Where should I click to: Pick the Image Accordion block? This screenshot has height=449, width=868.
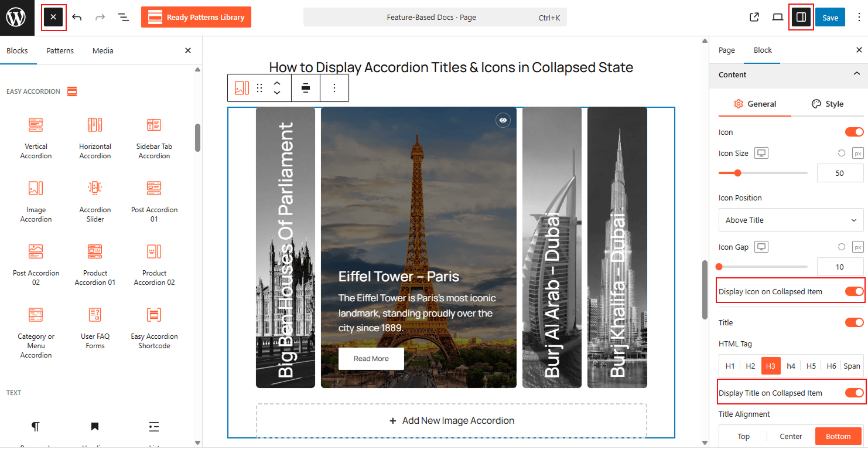[x=36, y=201]
